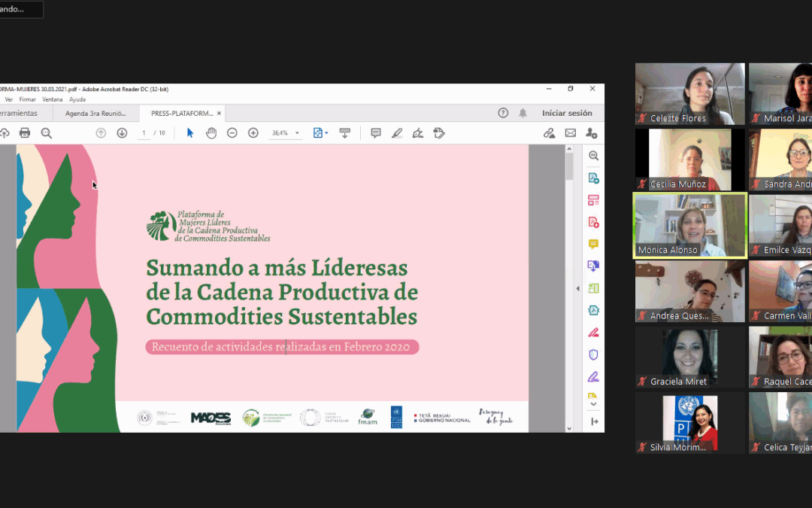Screen dimensions: 812x508
Task: Switch to Agenda 3ra Reunió tab
Action: click(x=95, y=114)
